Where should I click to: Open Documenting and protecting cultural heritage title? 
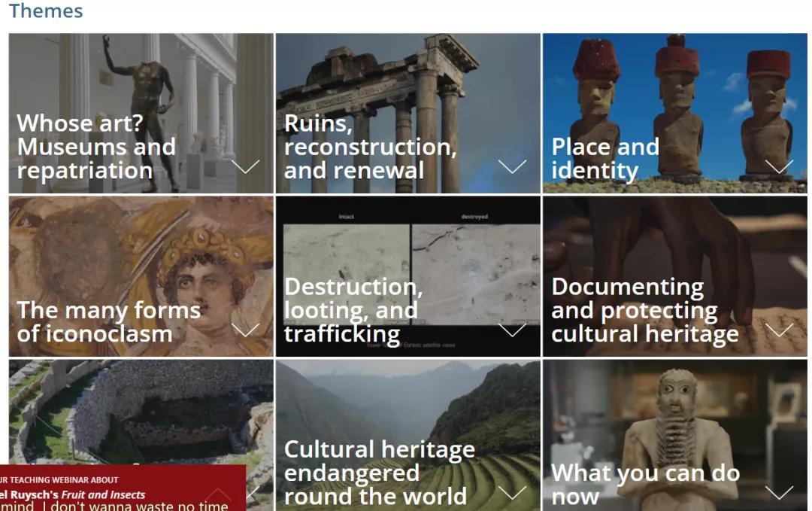point(645,310)
